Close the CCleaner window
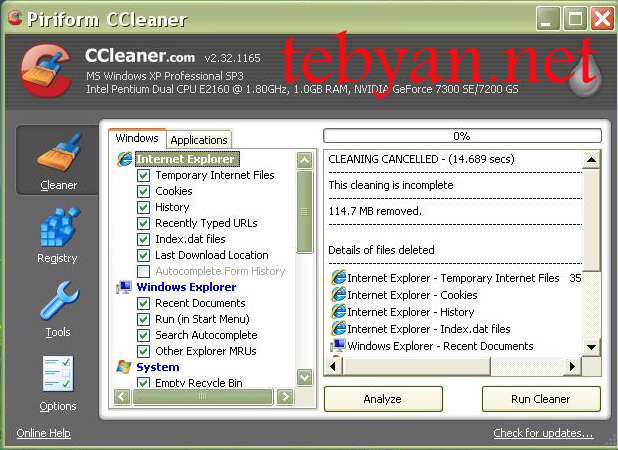 coord(602,19)
